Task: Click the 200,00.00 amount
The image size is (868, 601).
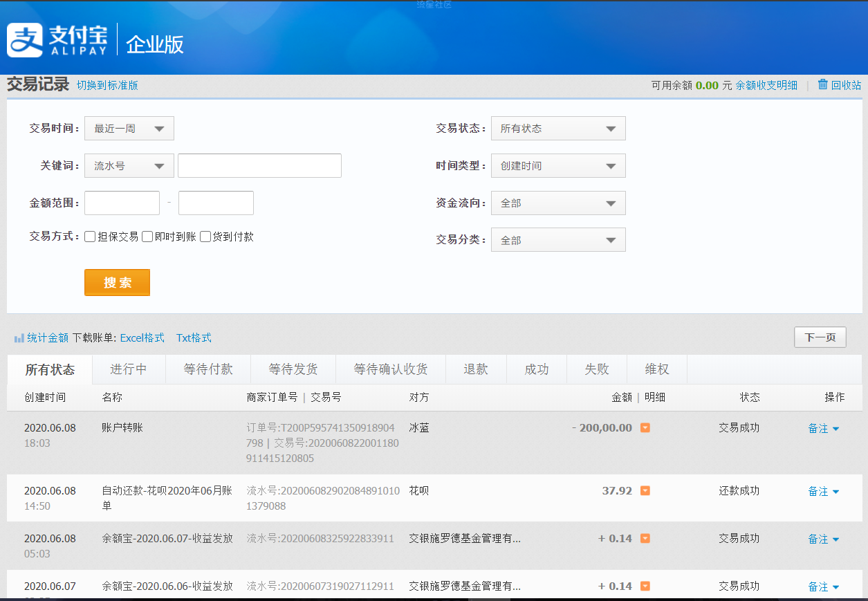Action: [x=606, y=428]
